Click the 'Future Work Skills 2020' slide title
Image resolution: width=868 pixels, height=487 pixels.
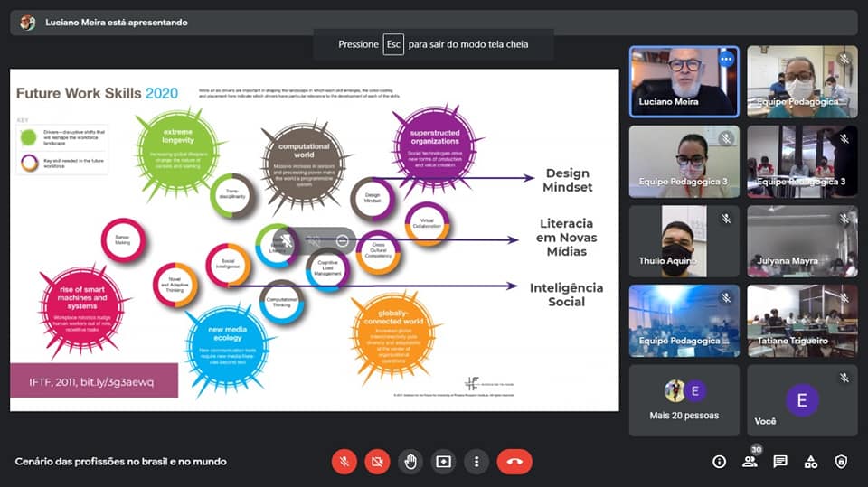tap(97, 93)
